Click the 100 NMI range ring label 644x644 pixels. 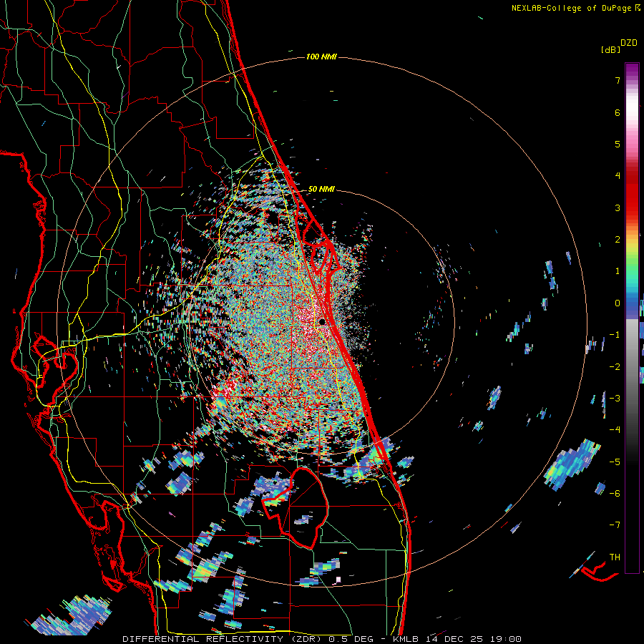[x=321, y=57]
